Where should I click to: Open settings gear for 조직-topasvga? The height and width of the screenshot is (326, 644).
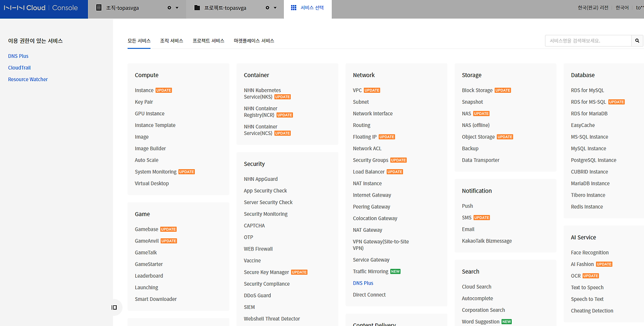pyautogui.click(x=170, y=8)
